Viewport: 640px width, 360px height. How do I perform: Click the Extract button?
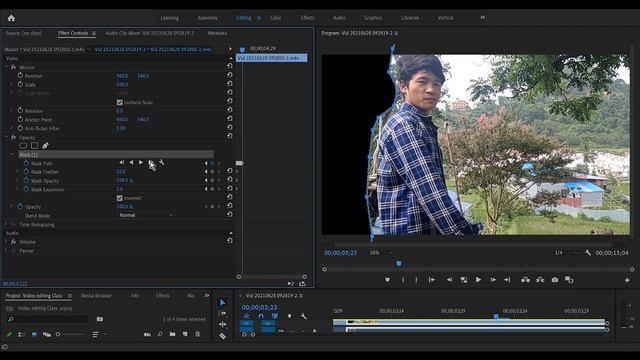[540, 280]
